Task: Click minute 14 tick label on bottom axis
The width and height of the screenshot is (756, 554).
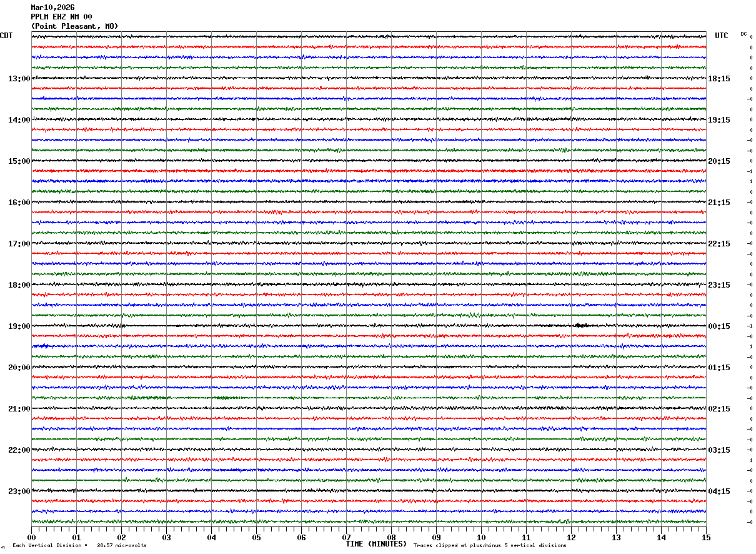Action: point(661,537)
